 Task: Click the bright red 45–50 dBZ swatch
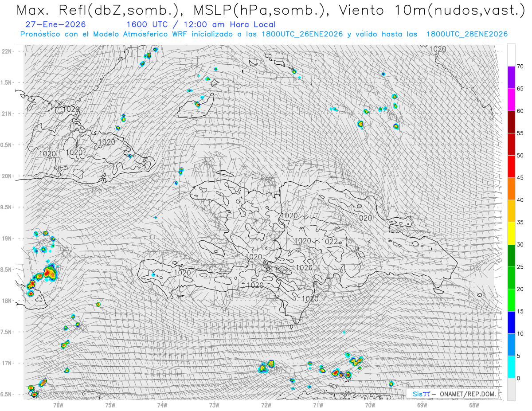pyautogui.click(x=511, y=167)
